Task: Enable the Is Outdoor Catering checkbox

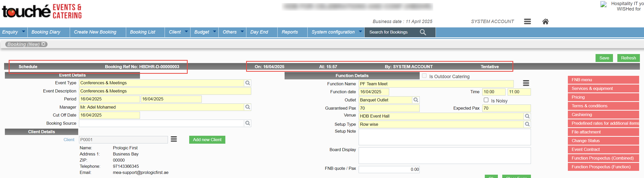Action: (424, 76)
